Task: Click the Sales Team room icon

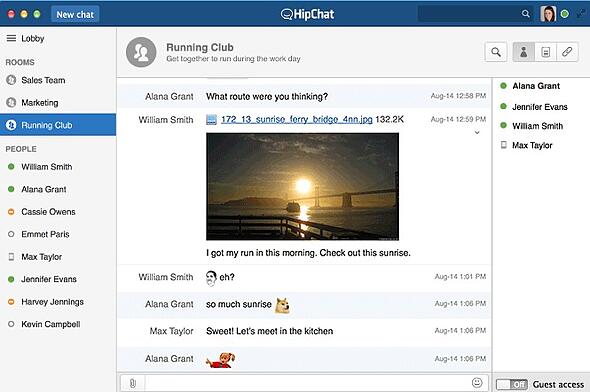Action: tap(11, 80)
